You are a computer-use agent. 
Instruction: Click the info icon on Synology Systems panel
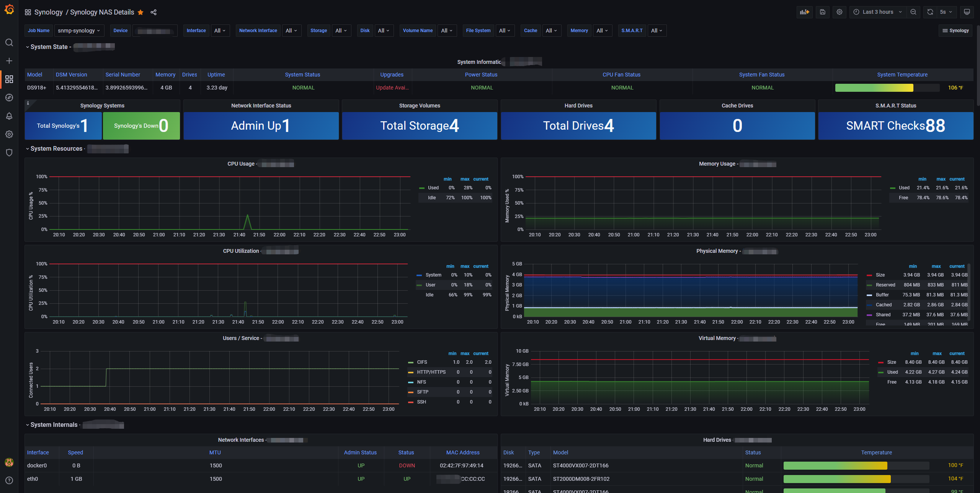28,103
